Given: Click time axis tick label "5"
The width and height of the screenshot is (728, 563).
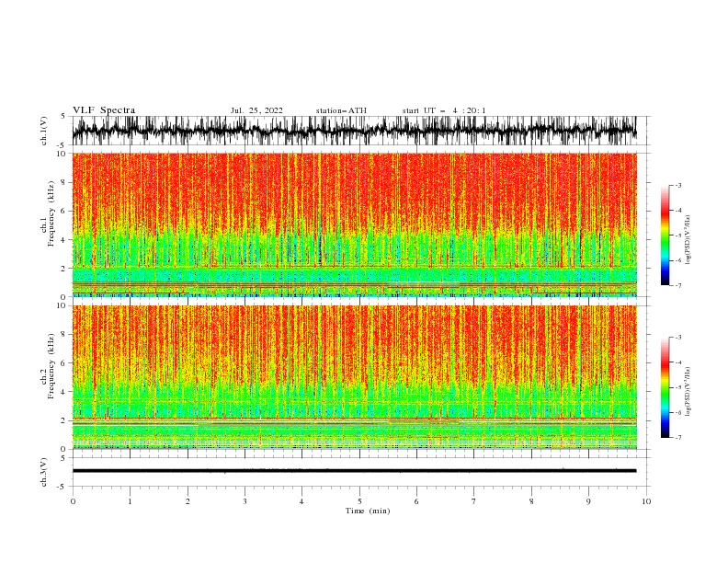Looking at the screenshot, I should pyautogui.click(x=359, y=501).
